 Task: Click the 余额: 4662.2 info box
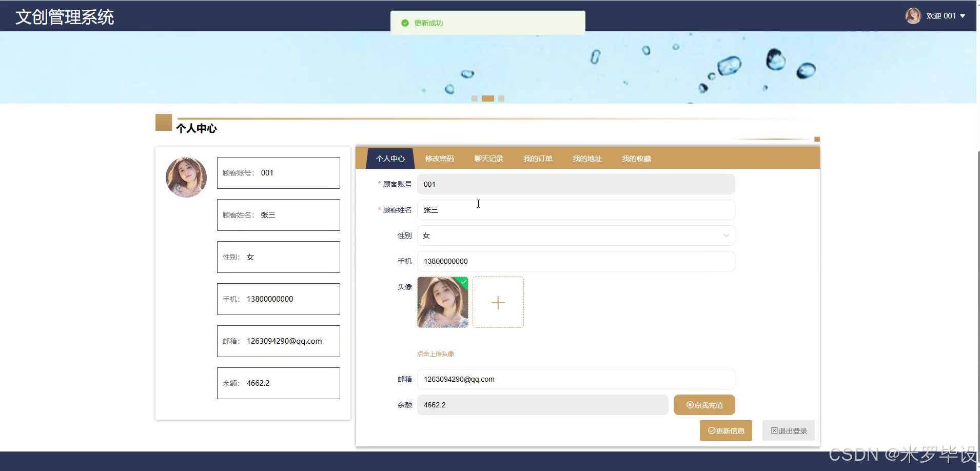pos(278,383)
